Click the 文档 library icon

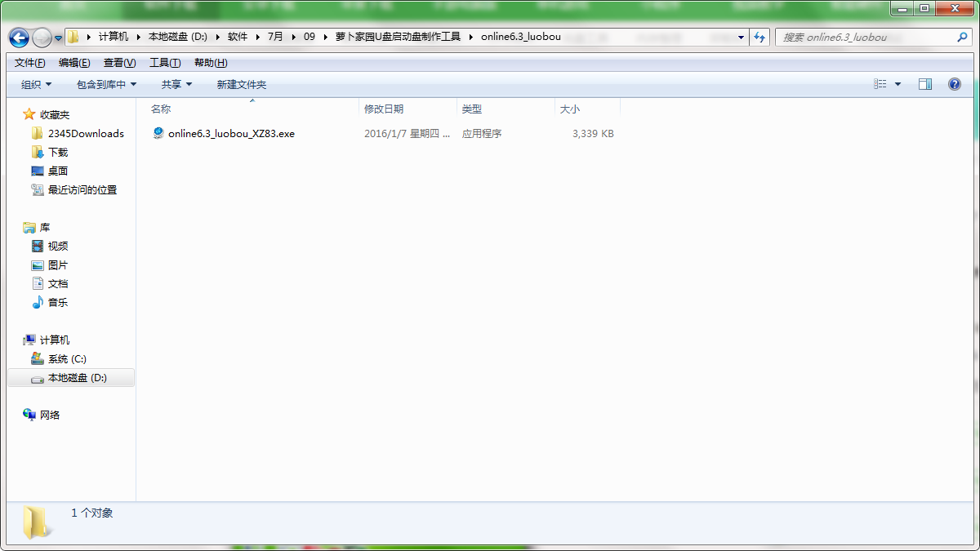(38, 283)
